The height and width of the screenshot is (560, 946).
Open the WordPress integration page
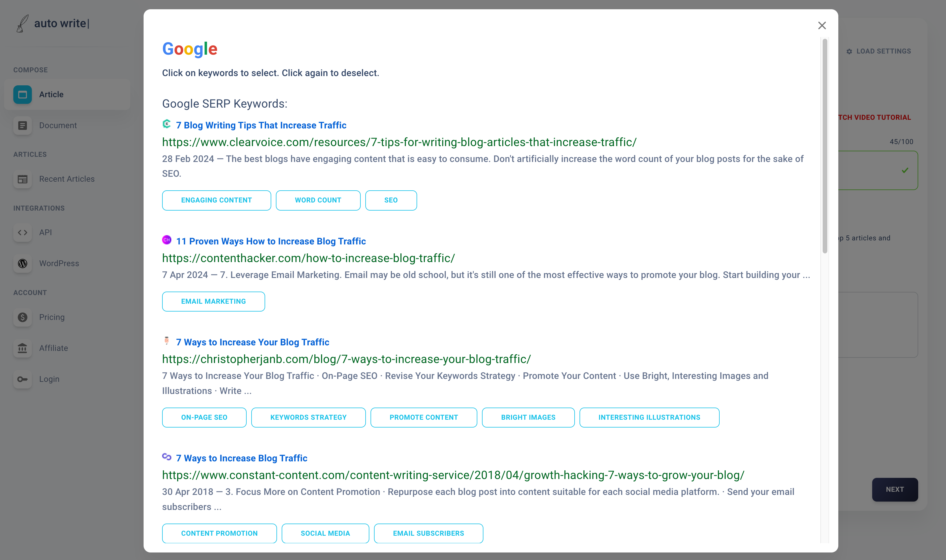pyautogui.click(x=67, y=264)
